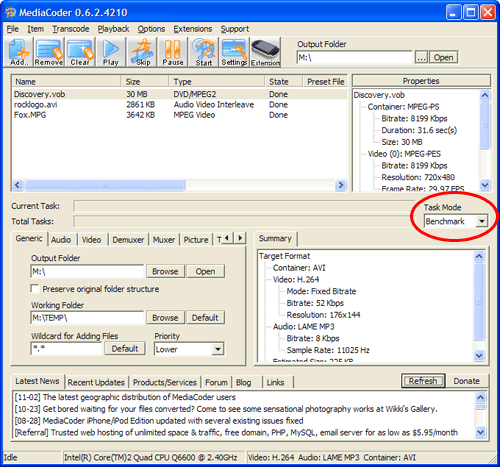Open the Links tab

tap(275, 382)
